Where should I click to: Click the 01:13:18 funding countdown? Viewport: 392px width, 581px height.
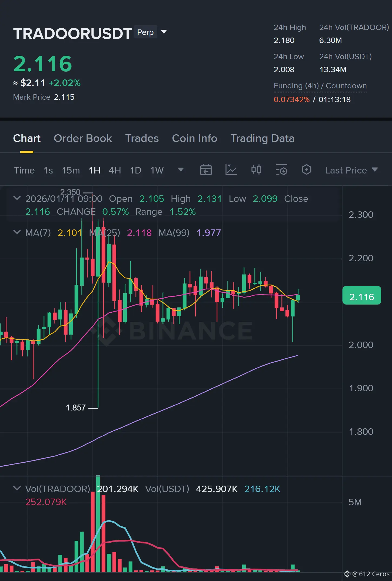334,99
